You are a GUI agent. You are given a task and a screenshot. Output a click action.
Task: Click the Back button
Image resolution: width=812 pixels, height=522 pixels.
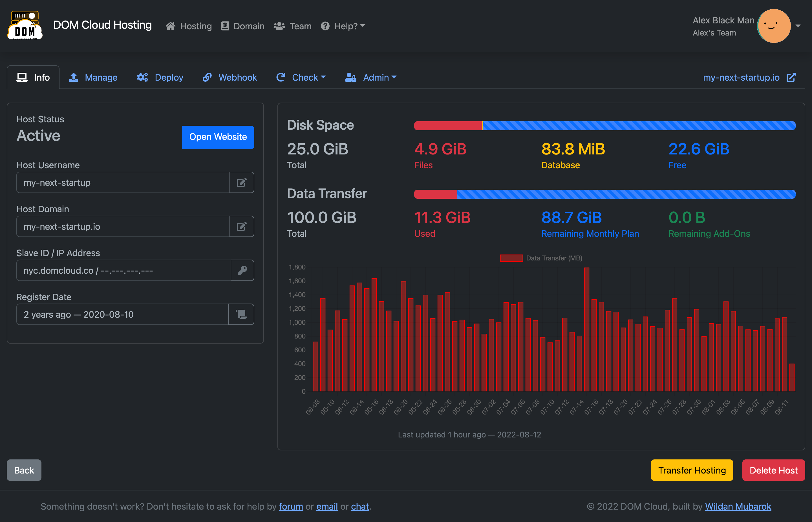[24, 470]
